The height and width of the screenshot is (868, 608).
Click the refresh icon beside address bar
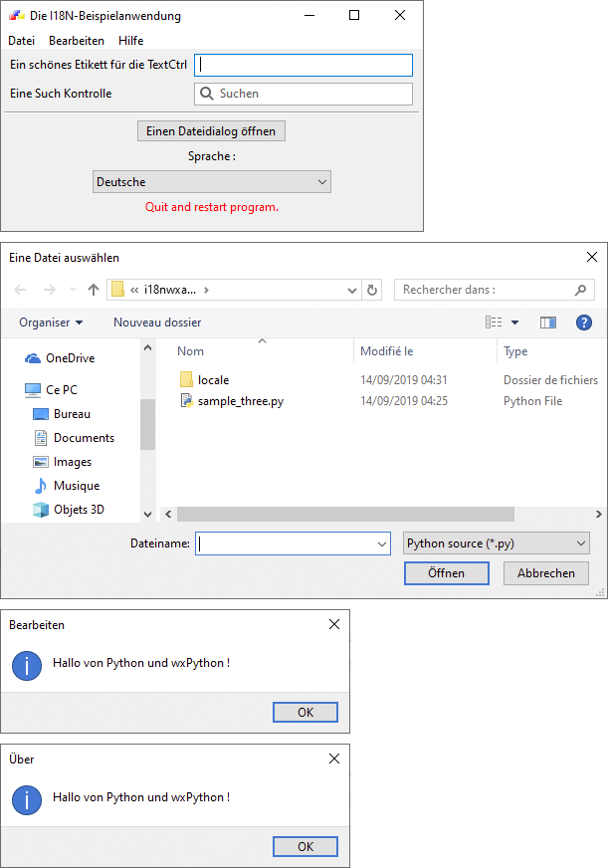pos(372,290)
